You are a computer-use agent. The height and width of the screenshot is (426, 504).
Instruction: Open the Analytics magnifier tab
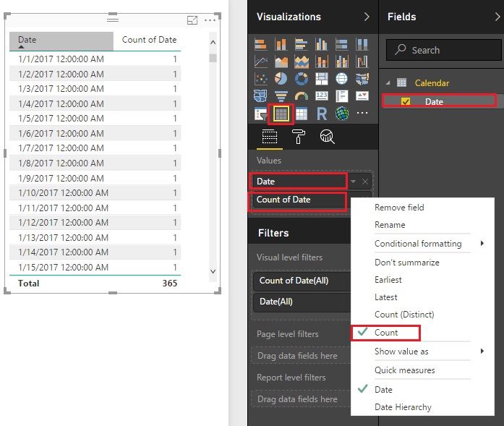pyautogui.click(x=328, y=137)
